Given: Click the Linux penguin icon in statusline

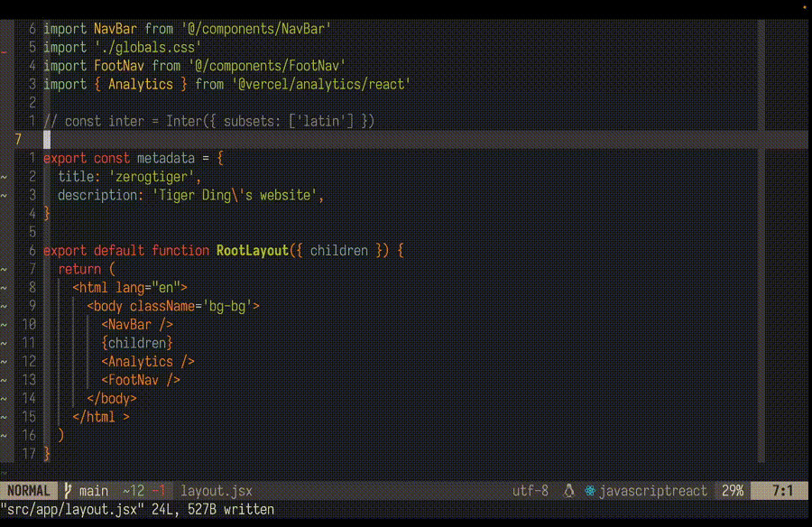Looking at the screenshot, I should pos(568,490).
